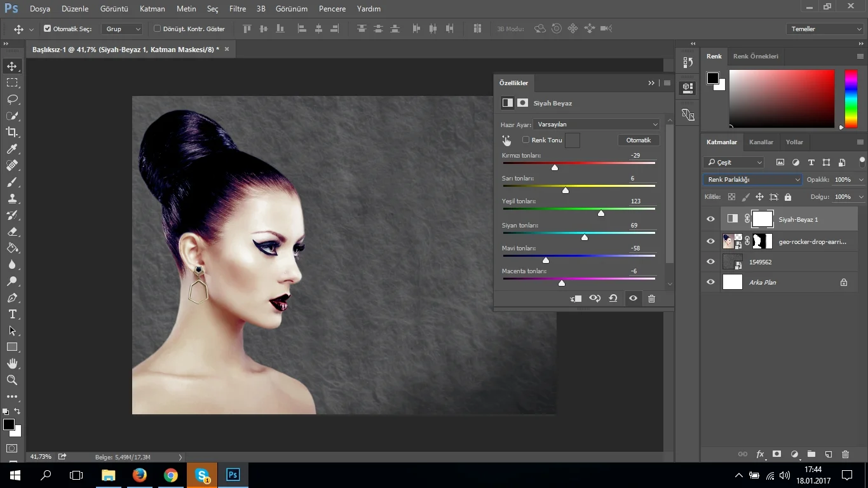This screenshot has width=868, height=488.
Task: Select the Eyedropper tool
Action: coord(12,149)
